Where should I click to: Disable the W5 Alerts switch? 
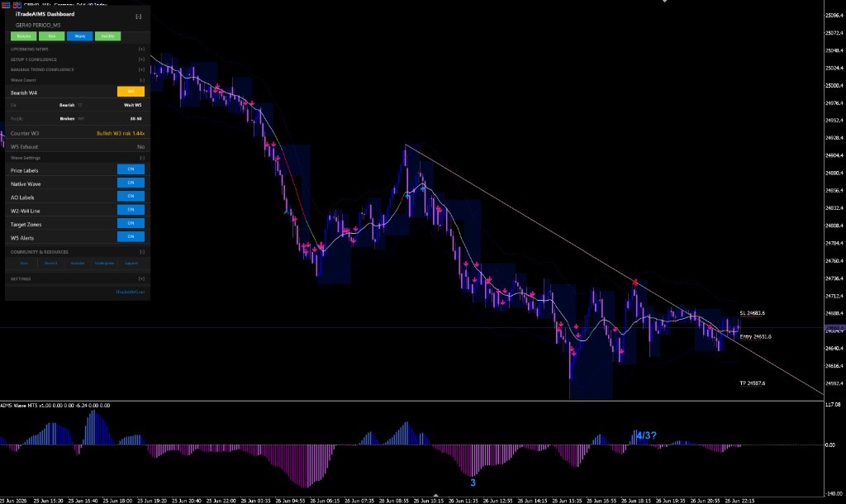tap(131, 237)
